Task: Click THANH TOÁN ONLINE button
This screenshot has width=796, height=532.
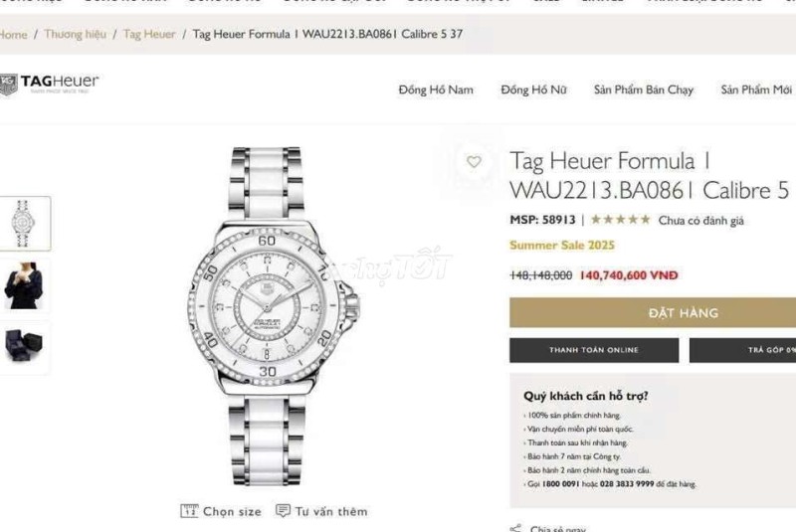Action: pos(594,350)
